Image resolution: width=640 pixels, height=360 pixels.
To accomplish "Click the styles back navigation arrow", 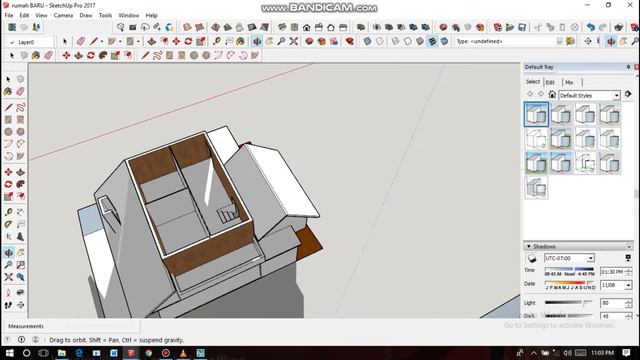I will click(x=530, y=95).
